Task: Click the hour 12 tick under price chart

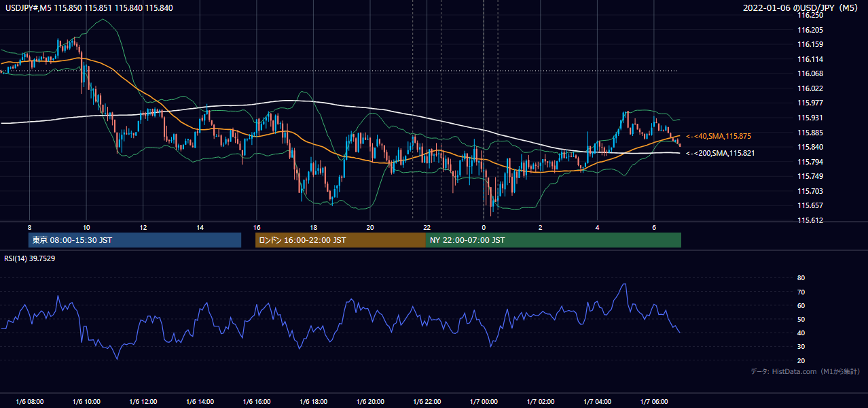Action: (x=143, y=227)
